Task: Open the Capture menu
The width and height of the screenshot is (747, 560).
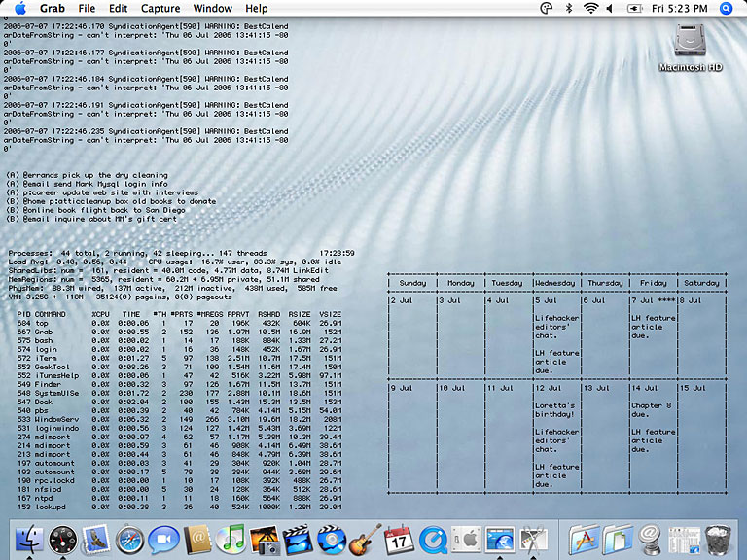Action: (160, 8)
